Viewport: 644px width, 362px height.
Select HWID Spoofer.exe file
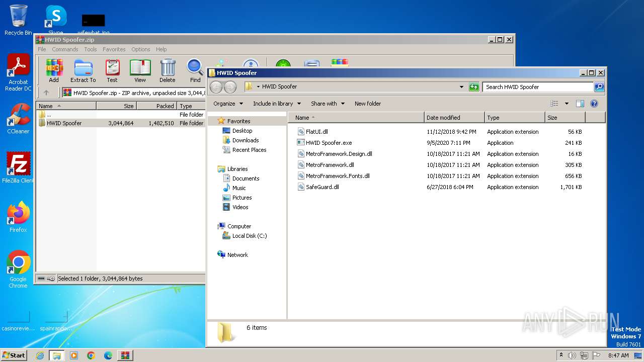pos(329,143)
